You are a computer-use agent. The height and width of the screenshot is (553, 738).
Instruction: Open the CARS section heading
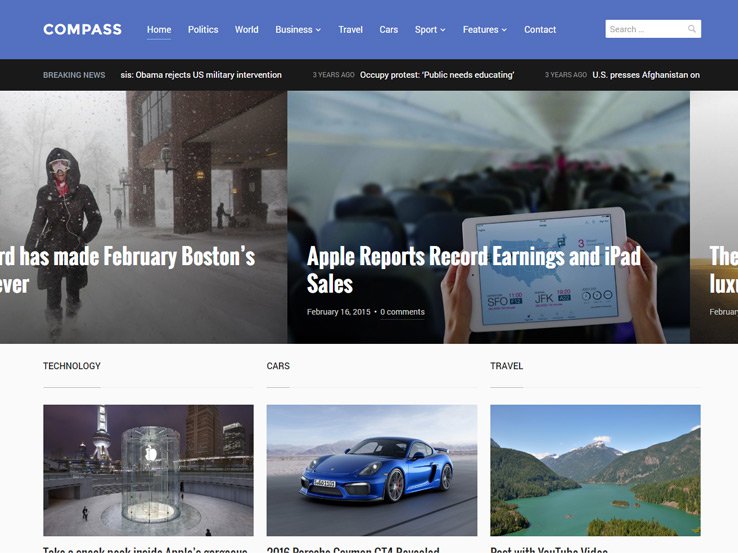[x=278, y=366]
